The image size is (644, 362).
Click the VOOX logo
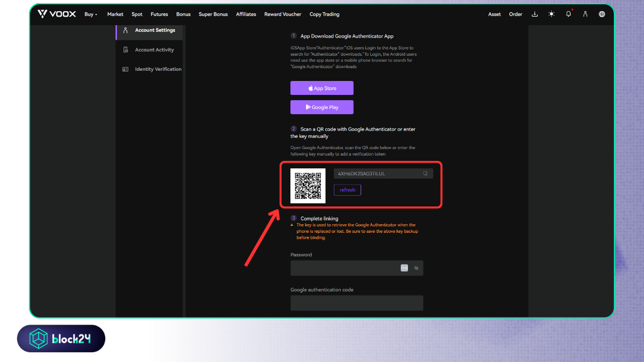(x=57, y=14)
